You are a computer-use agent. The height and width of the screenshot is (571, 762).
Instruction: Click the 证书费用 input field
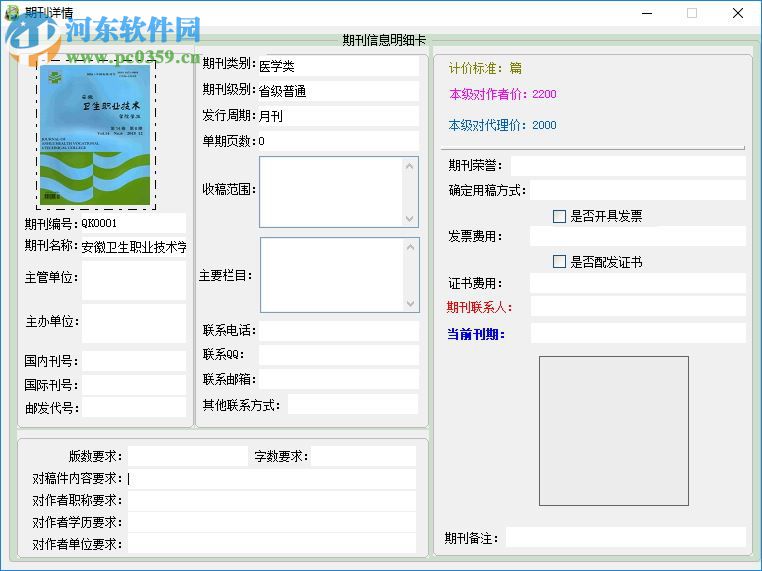(x=638, y=283)
